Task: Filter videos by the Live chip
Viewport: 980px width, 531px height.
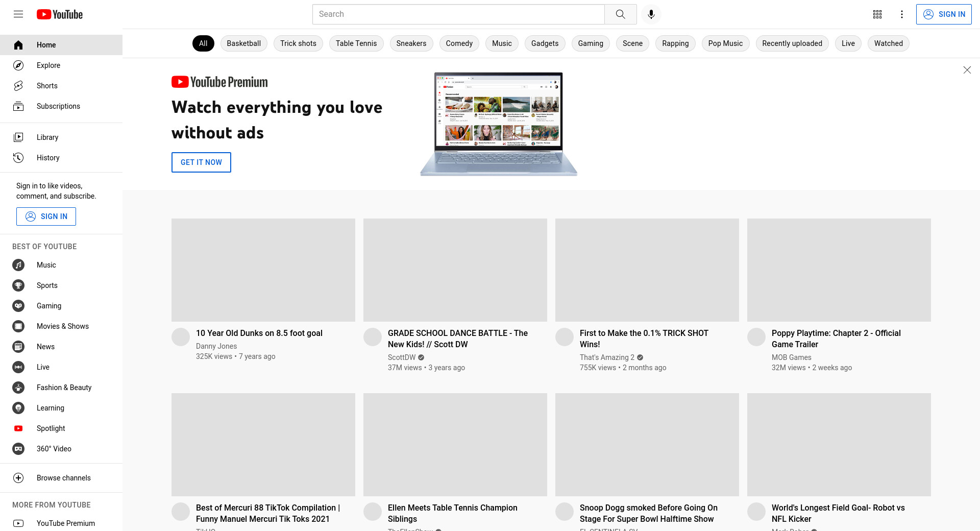Action: [848, 43]
